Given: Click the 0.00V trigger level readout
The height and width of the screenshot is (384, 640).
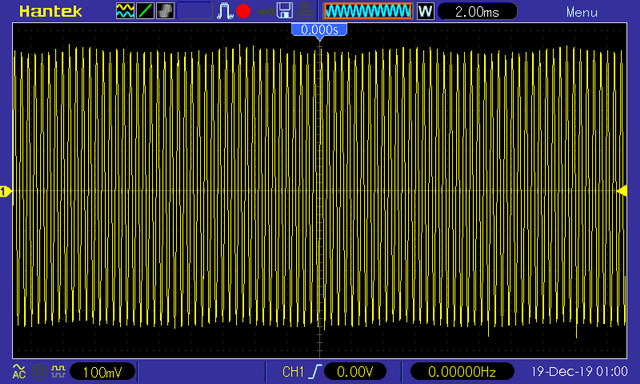Looking at the screenshot, I should tap(355, 372).
